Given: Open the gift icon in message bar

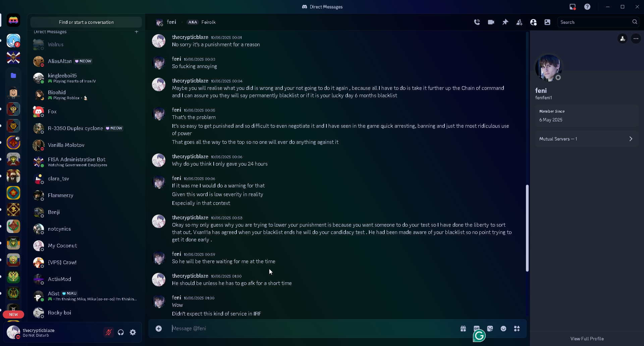Looking at the screenshot, I should [463, 329].
